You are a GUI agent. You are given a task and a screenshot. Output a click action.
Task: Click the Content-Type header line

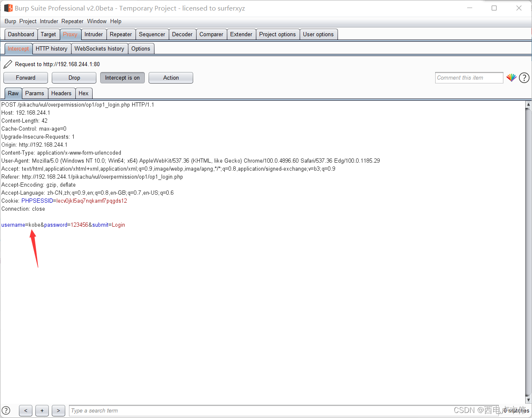tap(61, 153)
